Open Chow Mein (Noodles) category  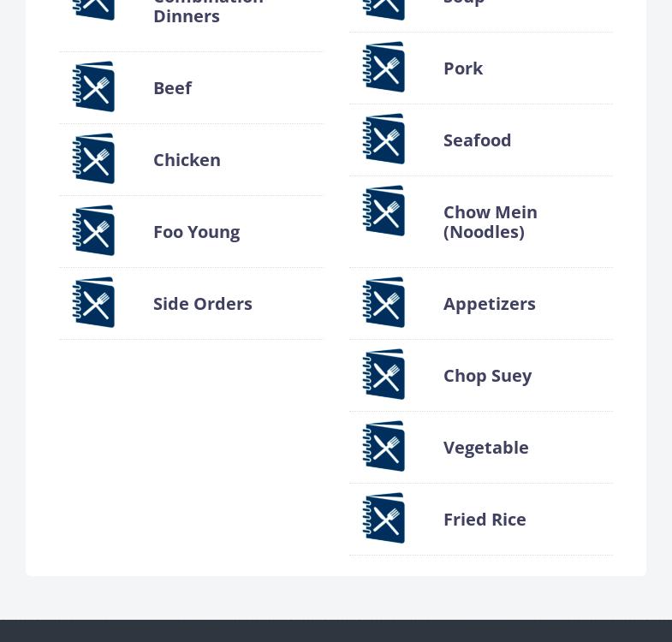click(x=491, y=222)
